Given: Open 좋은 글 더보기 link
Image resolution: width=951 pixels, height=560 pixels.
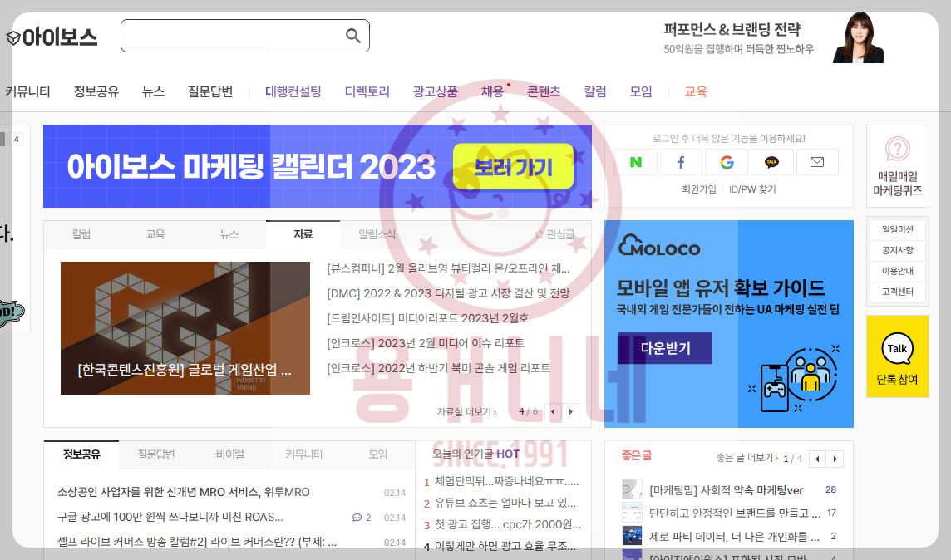Looking at the screenshot, I should click(747, 458).
